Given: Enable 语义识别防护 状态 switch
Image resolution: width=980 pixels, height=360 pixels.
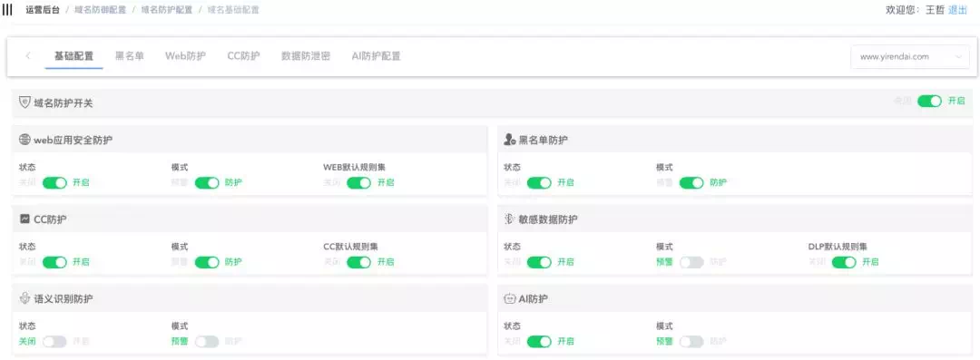Looking at the screenshot, I should tap(54, 341).
